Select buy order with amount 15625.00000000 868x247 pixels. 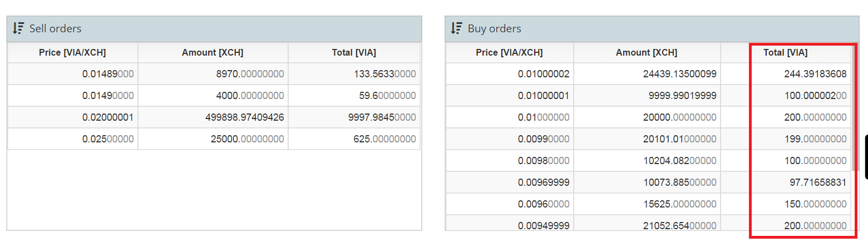click(649, 204)
